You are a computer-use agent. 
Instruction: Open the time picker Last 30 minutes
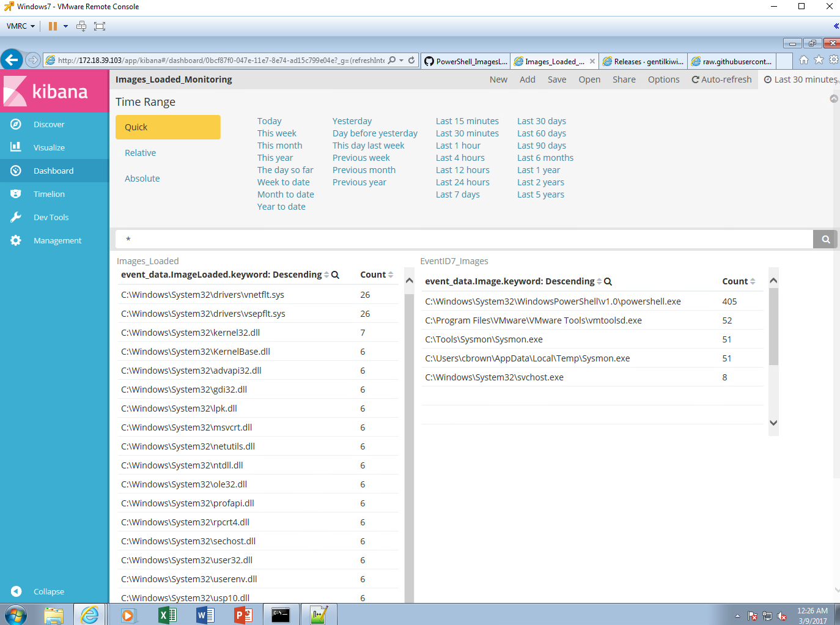(x=800, y=80)
